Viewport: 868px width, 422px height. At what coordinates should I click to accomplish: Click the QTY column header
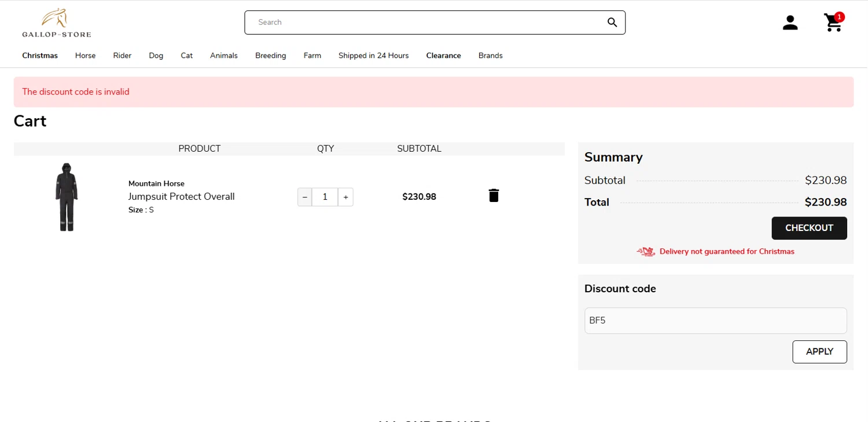(325, 149)
